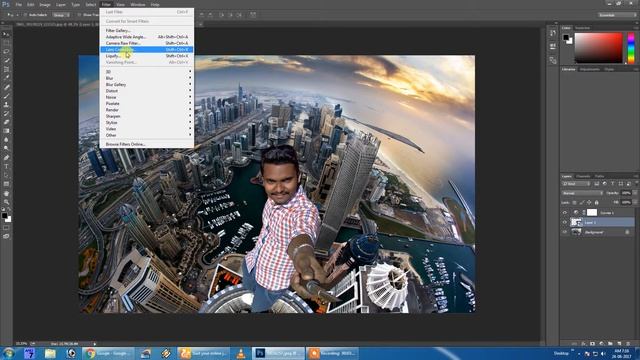Toggle Lock transparent pixels
The height and width of the screenshot is (360, 640).
click(575, 202)
